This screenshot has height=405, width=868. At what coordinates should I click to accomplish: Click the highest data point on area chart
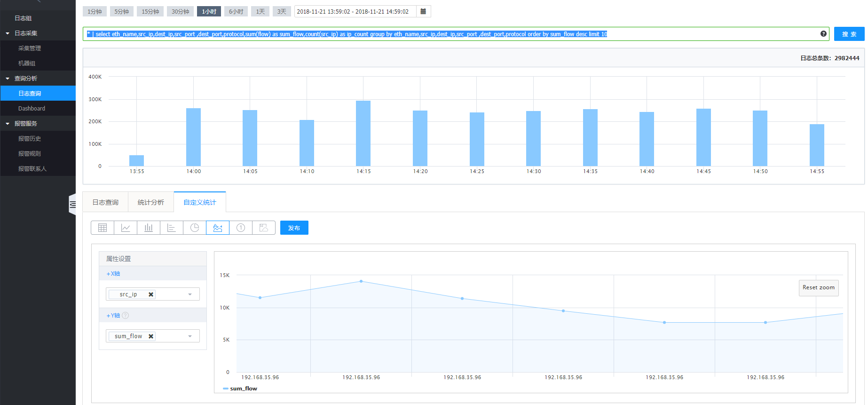(361, 281)
